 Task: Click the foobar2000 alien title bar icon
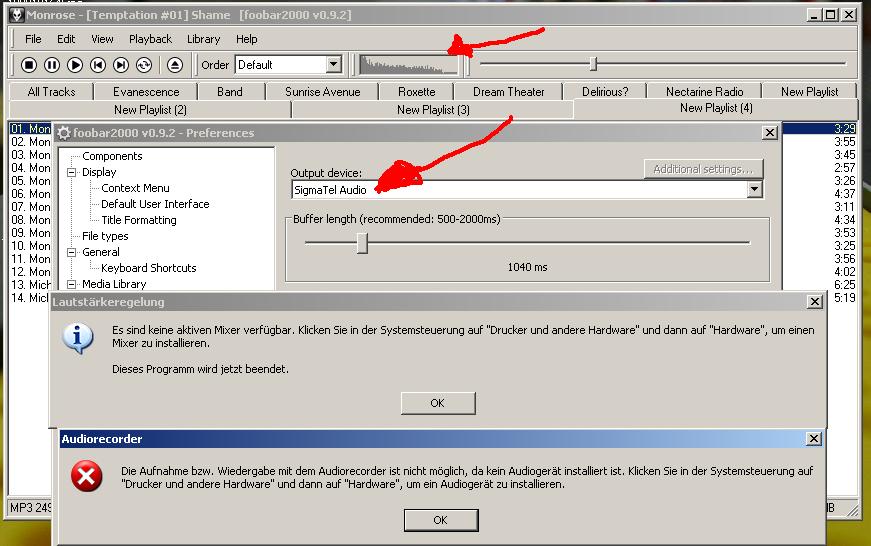(16, 15)
